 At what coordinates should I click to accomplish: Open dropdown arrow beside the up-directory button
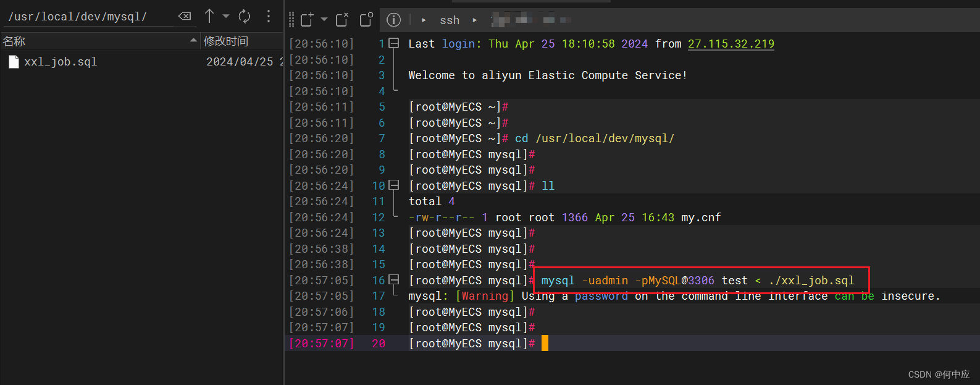point(226,17)
